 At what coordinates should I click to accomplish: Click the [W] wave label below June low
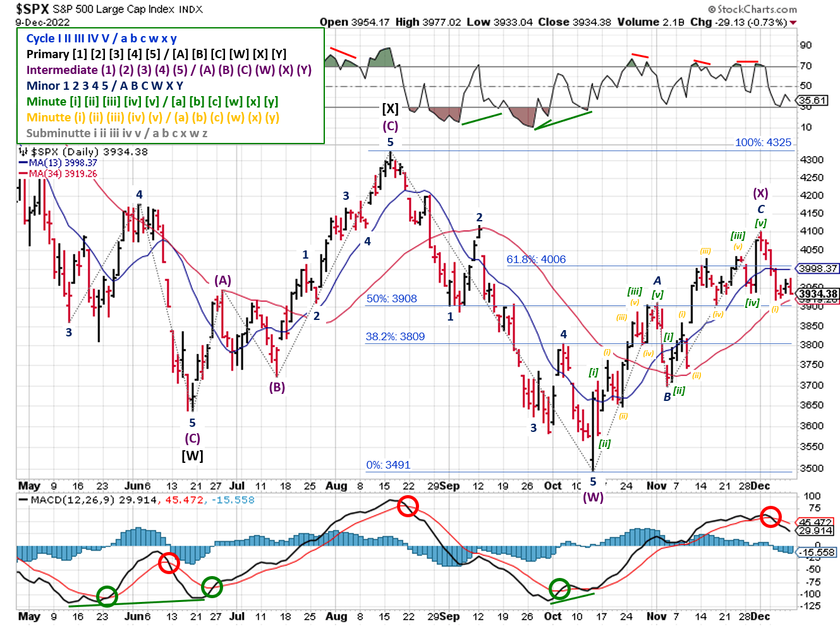click(192, 455)
